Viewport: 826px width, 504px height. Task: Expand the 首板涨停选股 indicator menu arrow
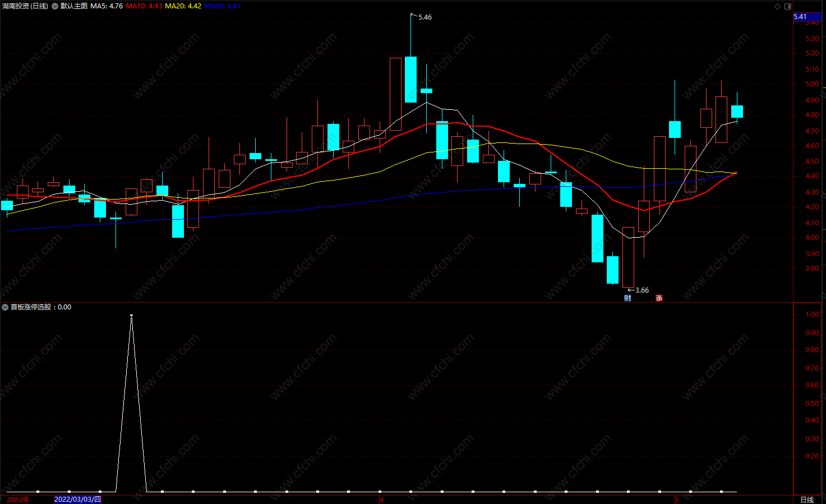5,307
